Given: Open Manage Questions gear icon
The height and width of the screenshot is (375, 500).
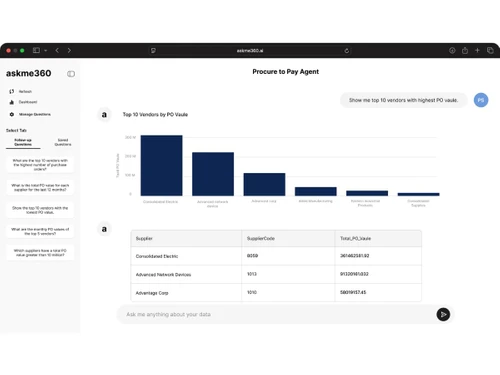Looking at the screenshot, I should [12, 114].
